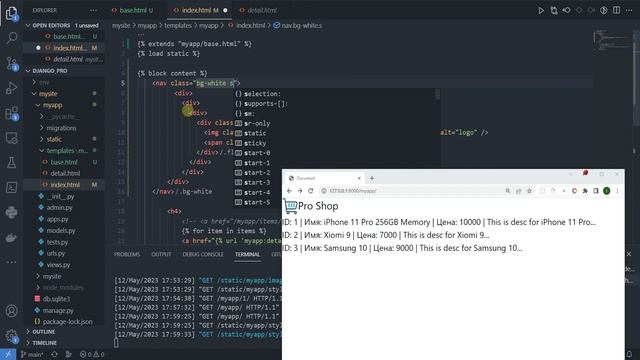
Task: Open the DEBUG CONSOLE panel tab
Action: [x=203, y=254]
